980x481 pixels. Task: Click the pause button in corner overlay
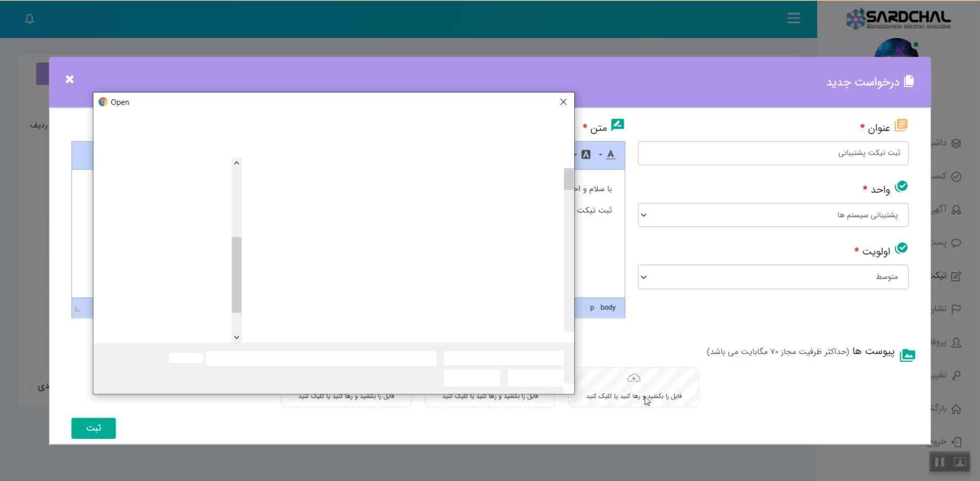click(939, 462)
